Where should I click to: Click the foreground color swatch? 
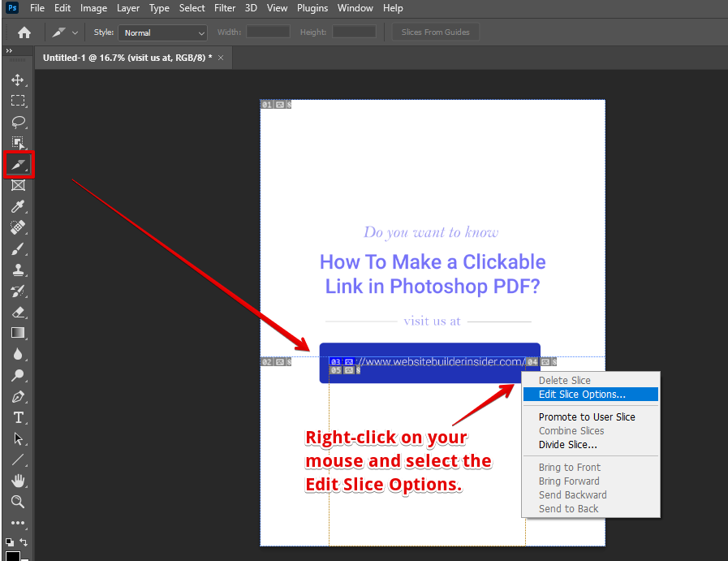click(x=13, y=555)
